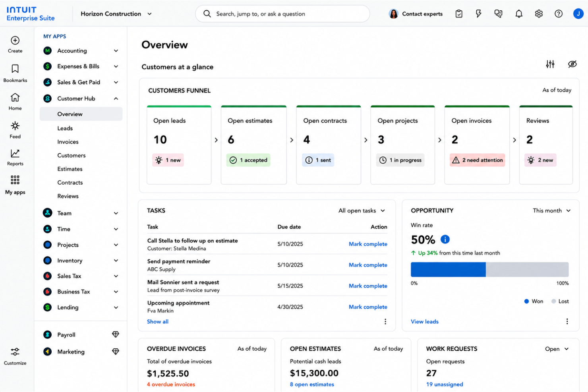588x392 pixels.
Task: Click the win rate info icon
Action: coord(445,239)
